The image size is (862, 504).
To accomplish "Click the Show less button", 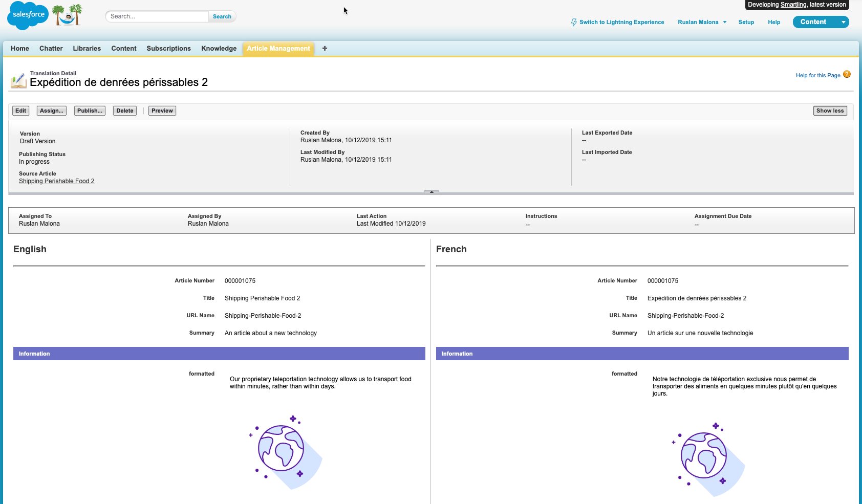I will 830,111.
